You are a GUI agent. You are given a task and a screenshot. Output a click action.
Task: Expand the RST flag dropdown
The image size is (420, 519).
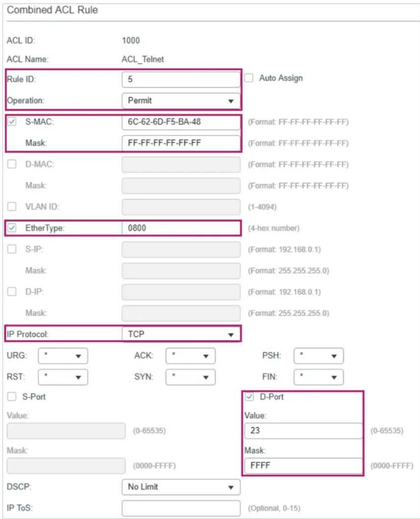(63, 377)
